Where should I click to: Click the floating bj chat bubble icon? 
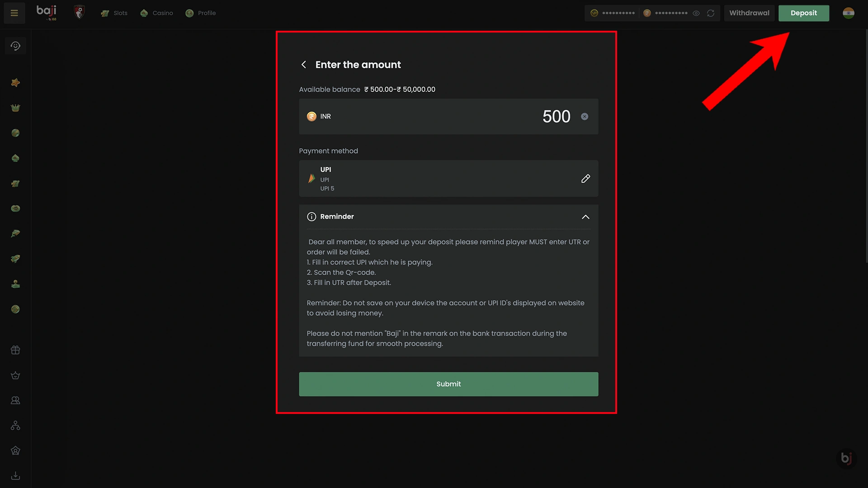coord(846,458)
